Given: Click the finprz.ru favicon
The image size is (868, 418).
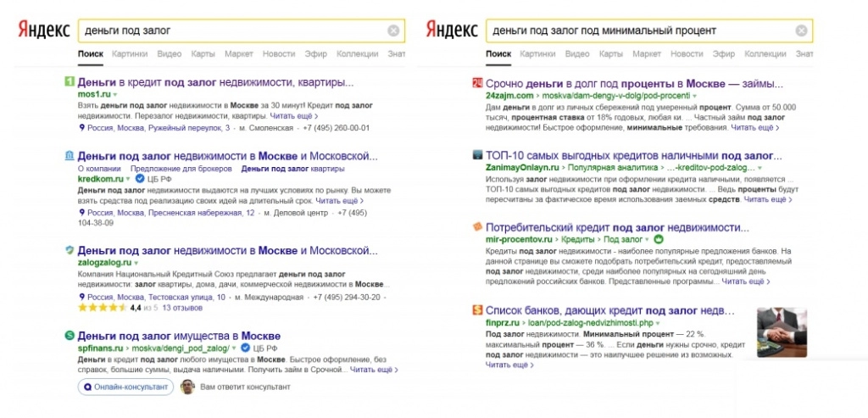Looking at the screenshot, I should 478,310.
